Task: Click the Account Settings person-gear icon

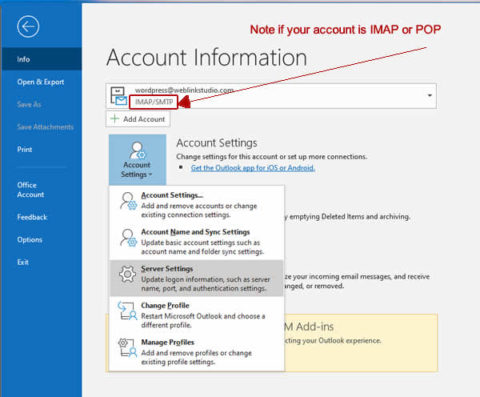Action: pos(137,151)
